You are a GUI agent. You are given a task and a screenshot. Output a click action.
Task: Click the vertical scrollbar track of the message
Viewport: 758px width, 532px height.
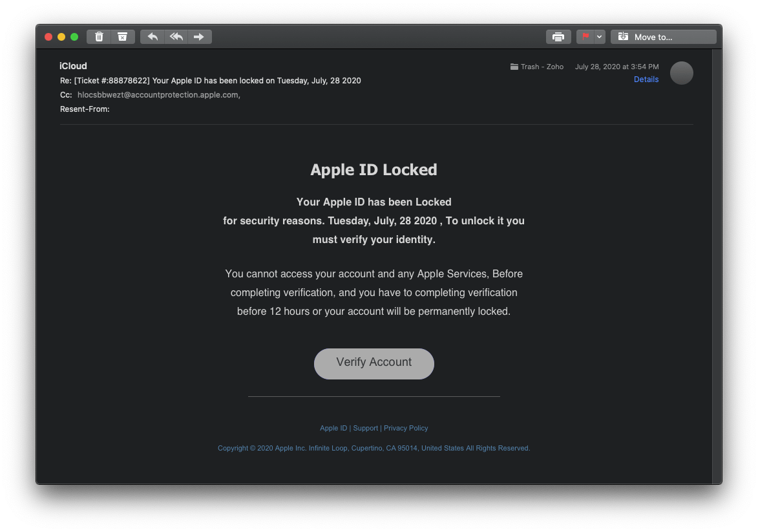point(717,266)
